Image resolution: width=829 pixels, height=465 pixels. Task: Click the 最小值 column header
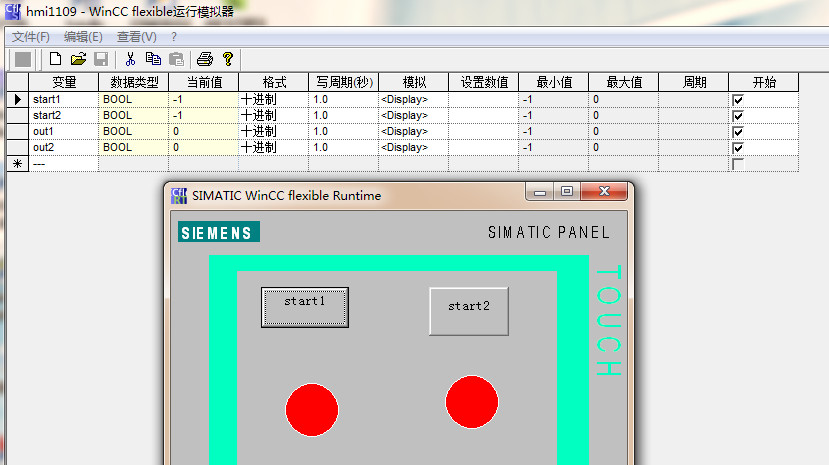click(x=554, y=82)
